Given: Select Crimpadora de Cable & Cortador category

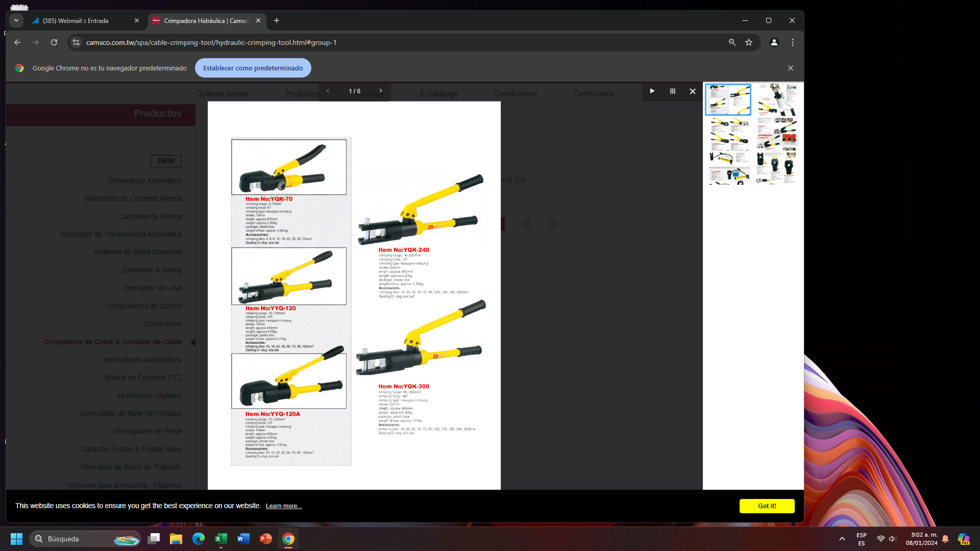Looking at the screenshot, I should coord(113,342).
